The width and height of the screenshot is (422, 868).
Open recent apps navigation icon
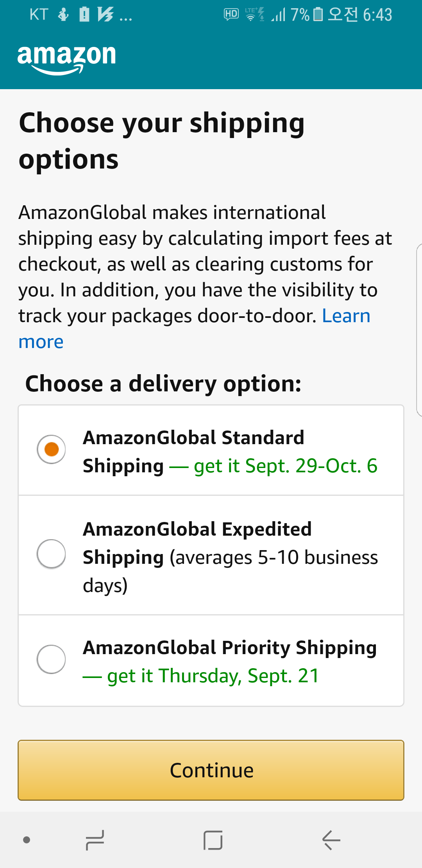(x=95, y=840)
